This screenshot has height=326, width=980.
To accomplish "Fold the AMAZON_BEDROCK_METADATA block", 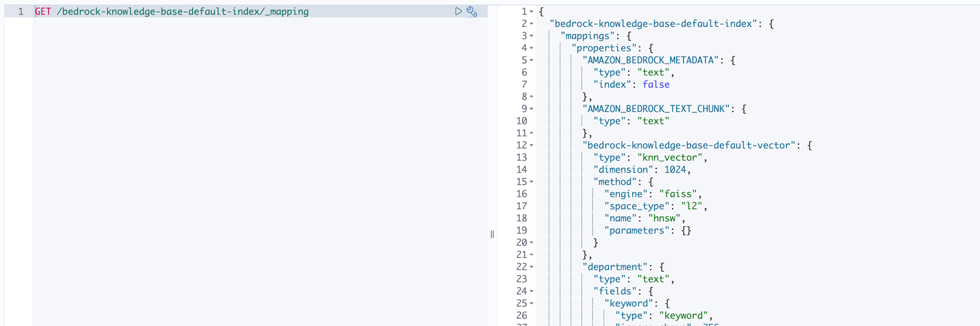I will point(532,61).
